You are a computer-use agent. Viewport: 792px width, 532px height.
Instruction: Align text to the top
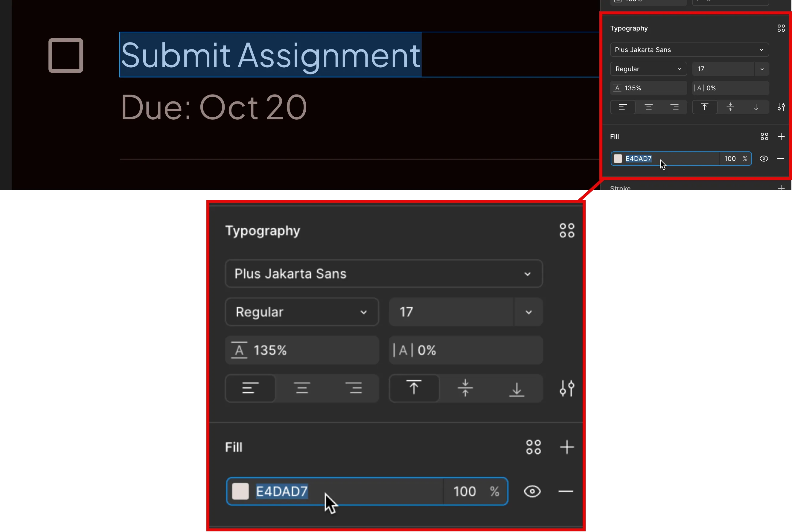(x=705, y=107)
